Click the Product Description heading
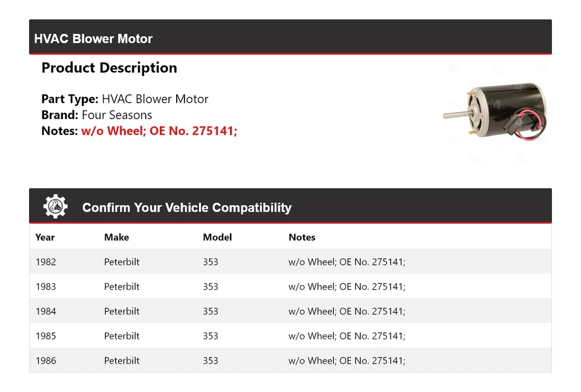 (x=109, y=68)
